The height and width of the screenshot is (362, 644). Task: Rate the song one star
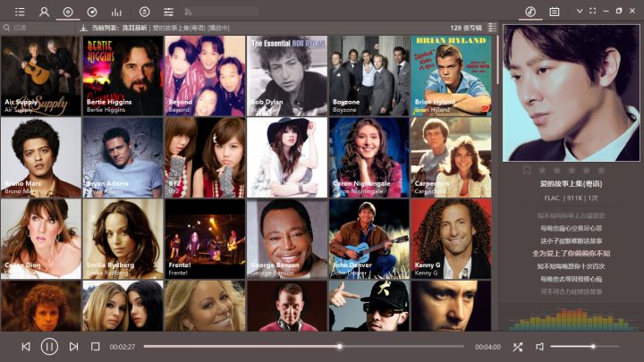(542, 170)
